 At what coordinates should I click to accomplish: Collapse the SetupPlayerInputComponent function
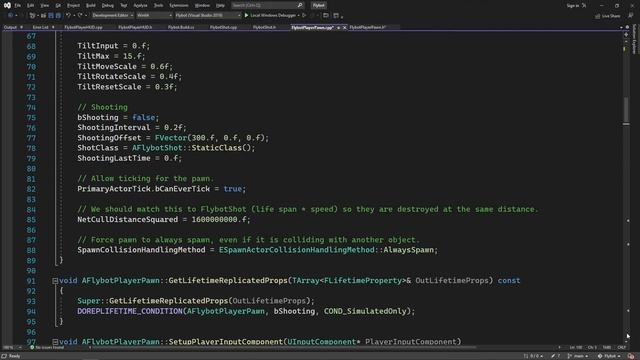pyautogui.click(x=55, y=342)
